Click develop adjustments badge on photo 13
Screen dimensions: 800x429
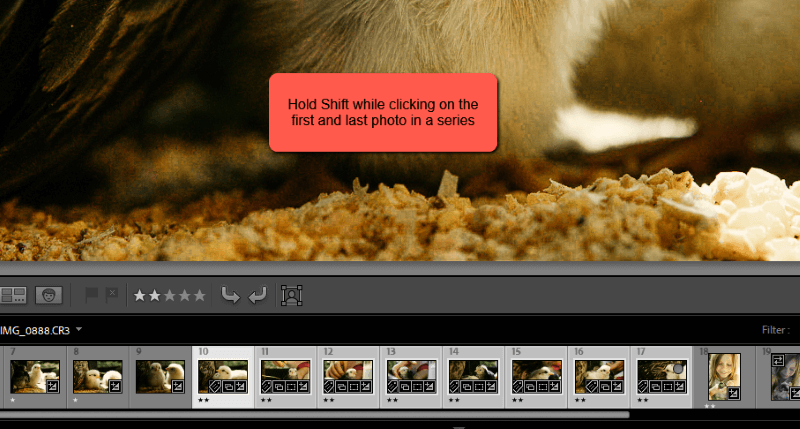(429, 387)
